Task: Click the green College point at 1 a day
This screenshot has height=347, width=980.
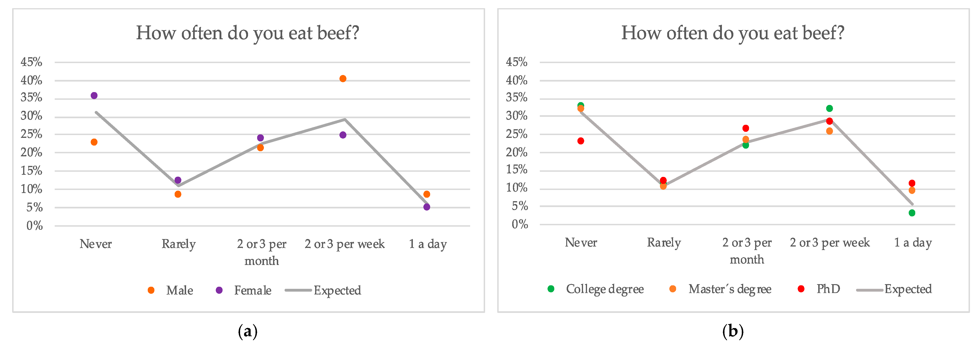Action: pyautogui.click(x=912, y=213)
